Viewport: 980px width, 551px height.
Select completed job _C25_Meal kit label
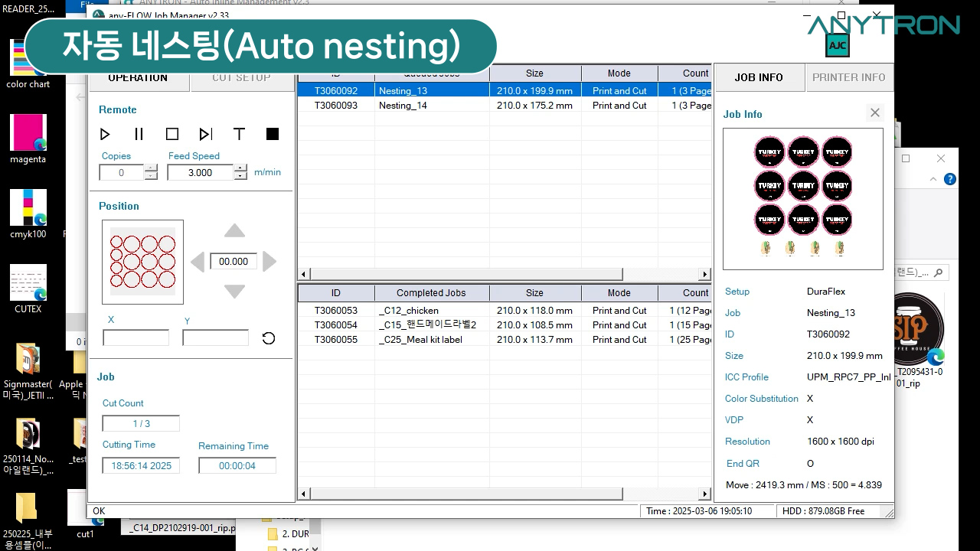[505, 339]
